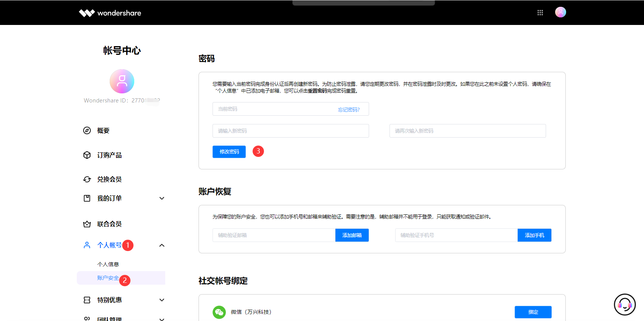
Task: Click the Wondershare logo in header
Action: pos(110,13)
